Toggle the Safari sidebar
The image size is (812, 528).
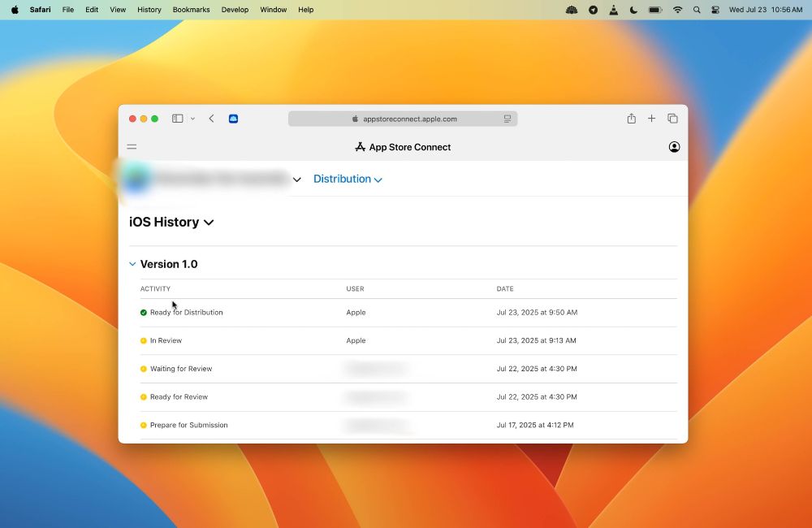coord(177,119)
